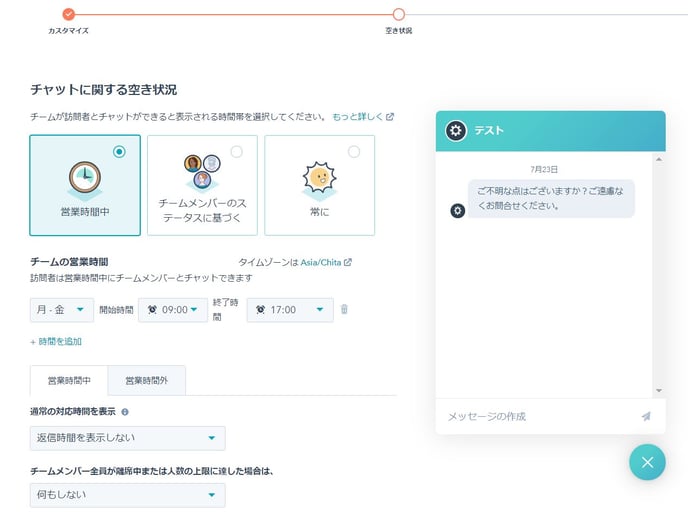Select the 常に radio button

(x=354, y=151)
